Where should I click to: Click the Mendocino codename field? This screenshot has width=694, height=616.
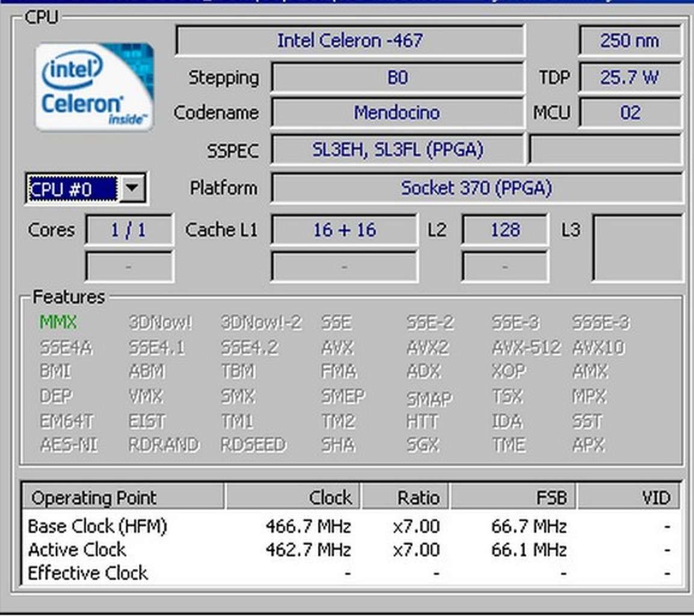coord(397,112)
